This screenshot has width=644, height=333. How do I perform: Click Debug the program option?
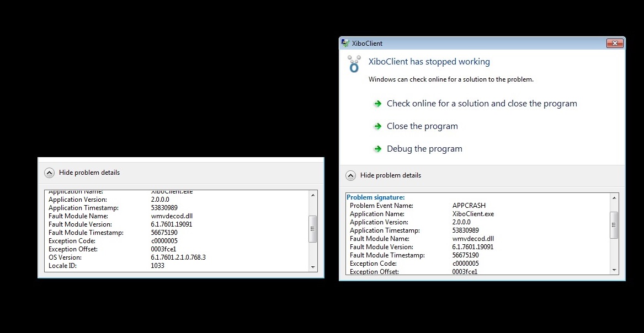pos(424,149)
